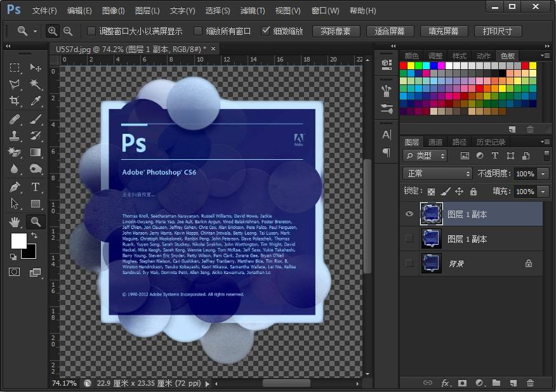556x392 pixels.
Task: Hide the 图层 1 副本 layer
Action: [409, 214]
